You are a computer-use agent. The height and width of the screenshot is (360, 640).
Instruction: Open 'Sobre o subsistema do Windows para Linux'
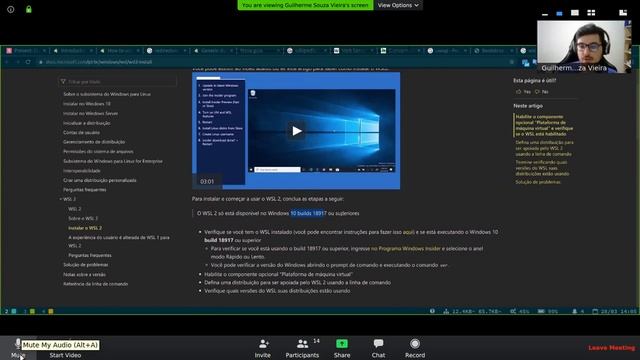tap(107, 94)
